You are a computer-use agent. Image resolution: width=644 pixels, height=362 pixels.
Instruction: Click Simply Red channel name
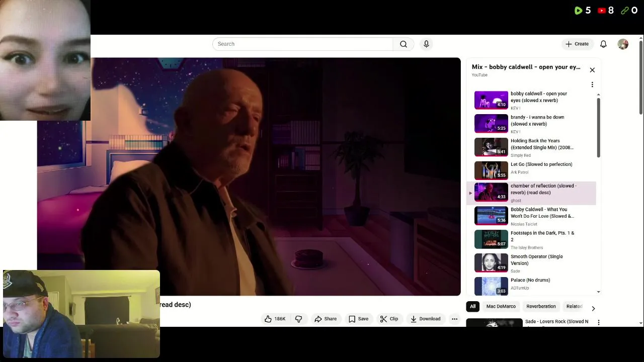(x=520, y=155)
